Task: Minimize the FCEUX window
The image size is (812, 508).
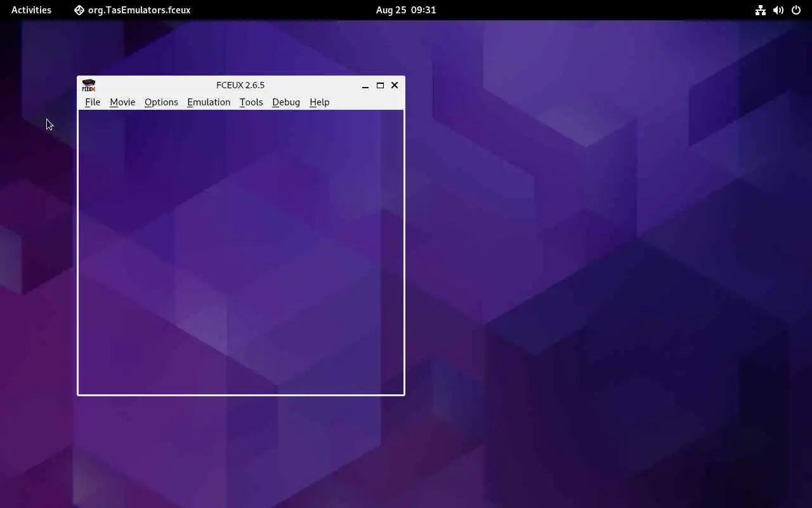Action: pos(365,85)
